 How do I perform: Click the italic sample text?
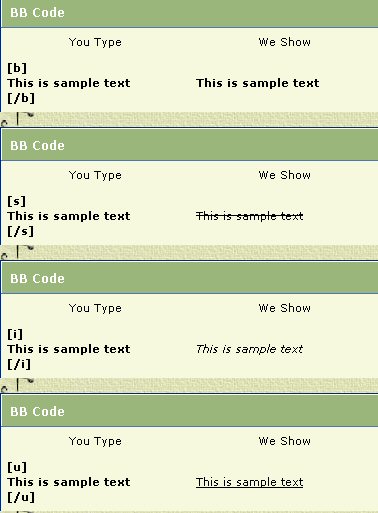coord(249,349)
